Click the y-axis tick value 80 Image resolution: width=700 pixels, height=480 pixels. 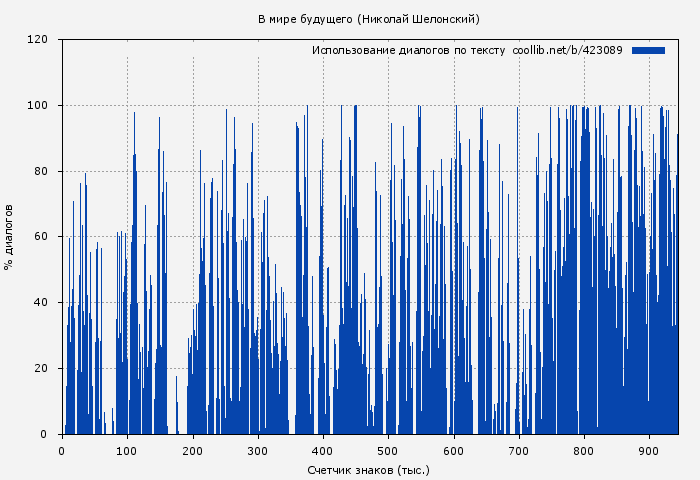41,171
